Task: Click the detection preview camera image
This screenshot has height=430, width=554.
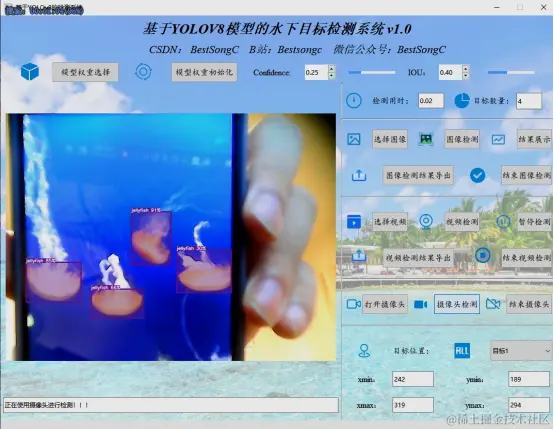Action: [171, 237]
